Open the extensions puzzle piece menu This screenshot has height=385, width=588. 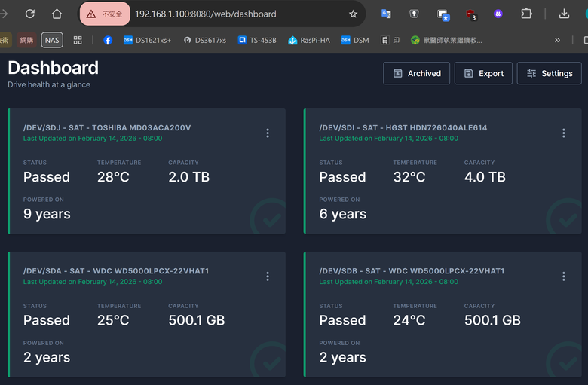click(526, 14)
